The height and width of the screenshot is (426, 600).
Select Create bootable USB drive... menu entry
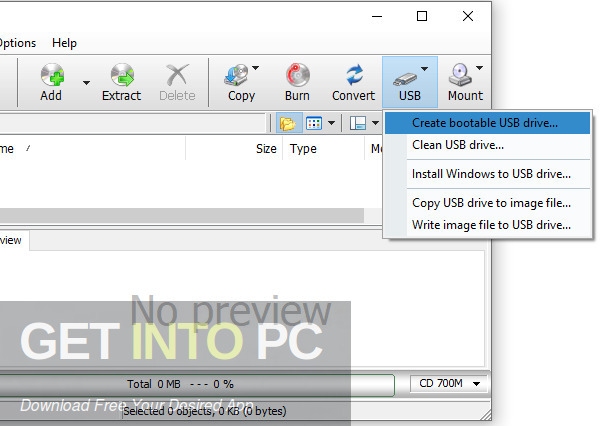[487, 123]
